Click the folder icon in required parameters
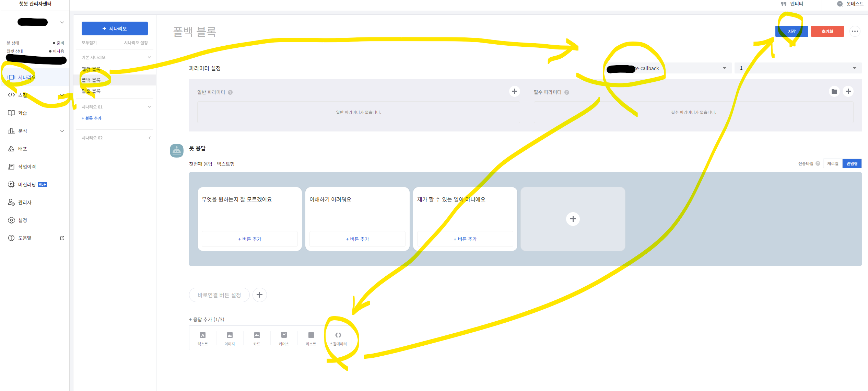Viewport: 868px width, 391px height. coord(834,91)
